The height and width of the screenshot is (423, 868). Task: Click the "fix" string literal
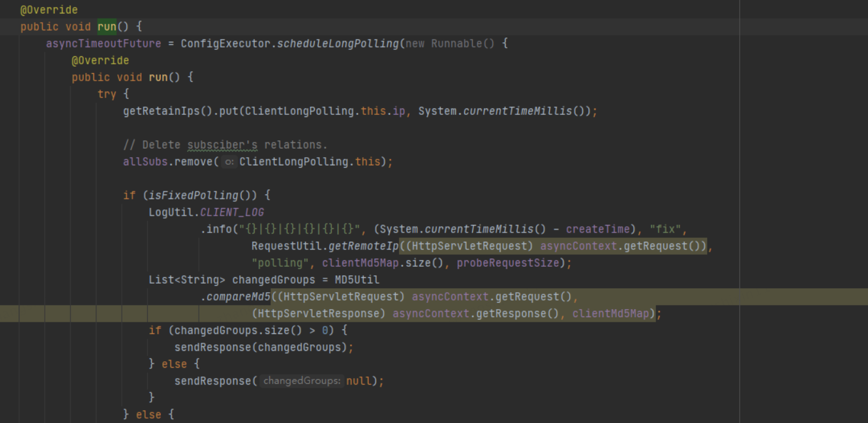(x=665, y=229)
